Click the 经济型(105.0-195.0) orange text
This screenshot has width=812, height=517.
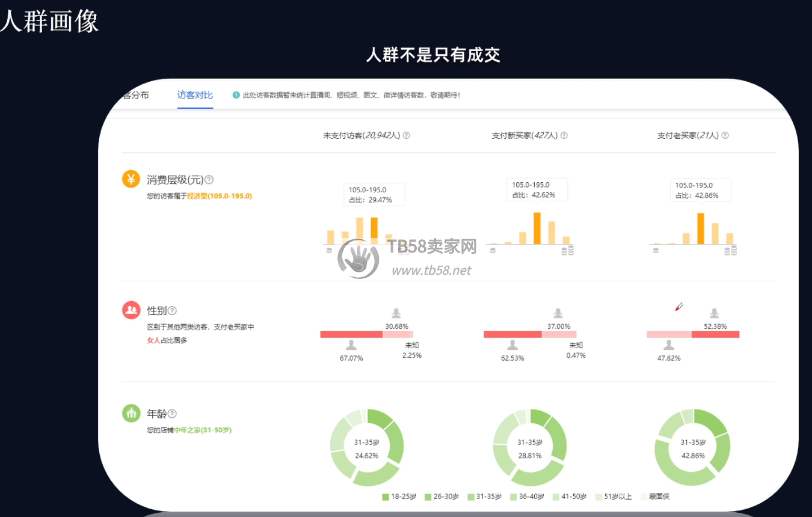tap(220, 196)
